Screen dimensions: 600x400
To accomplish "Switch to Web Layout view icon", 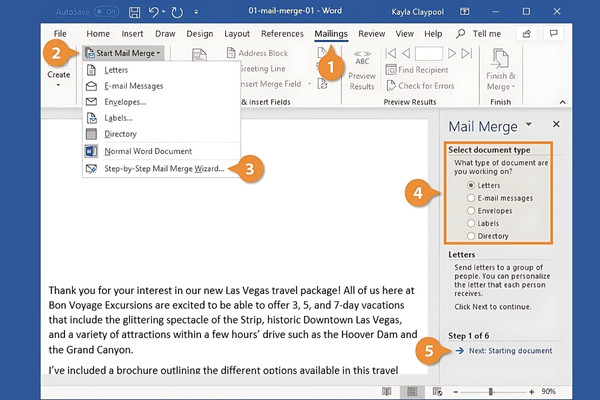I will 437,391.
